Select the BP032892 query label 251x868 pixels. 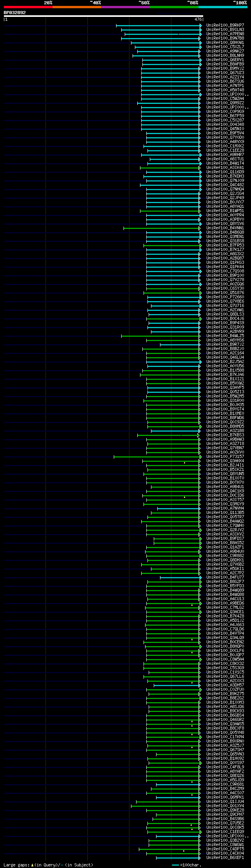click(x=15, y=13)
